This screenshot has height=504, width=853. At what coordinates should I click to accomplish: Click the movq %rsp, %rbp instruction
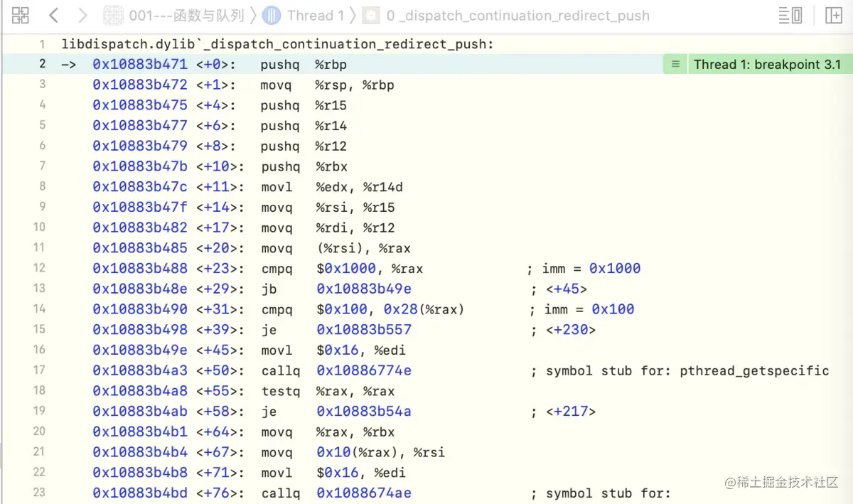(327, 85)
